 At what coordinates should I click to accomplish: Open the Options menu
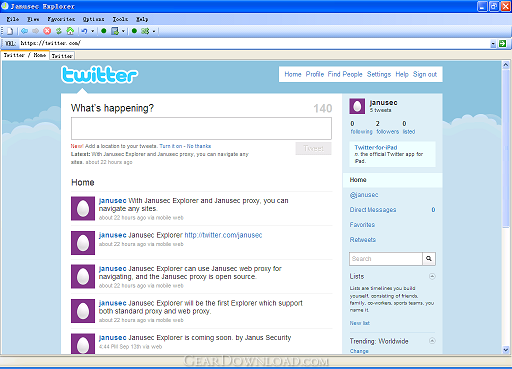[94, 19]
